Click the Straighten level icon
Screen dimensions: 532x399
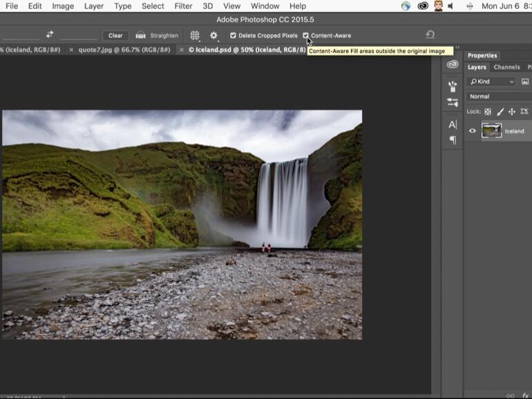pos(140,35)
